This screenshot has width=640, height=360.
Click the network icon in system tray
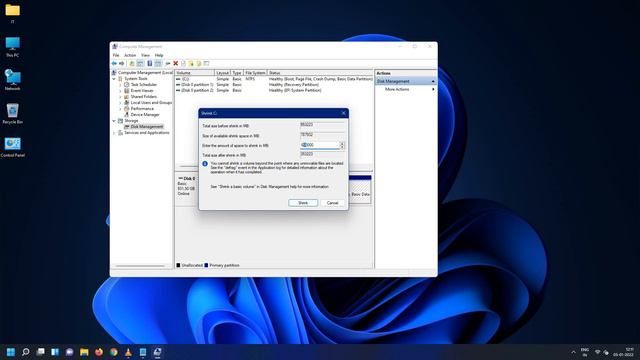[598, 352]
